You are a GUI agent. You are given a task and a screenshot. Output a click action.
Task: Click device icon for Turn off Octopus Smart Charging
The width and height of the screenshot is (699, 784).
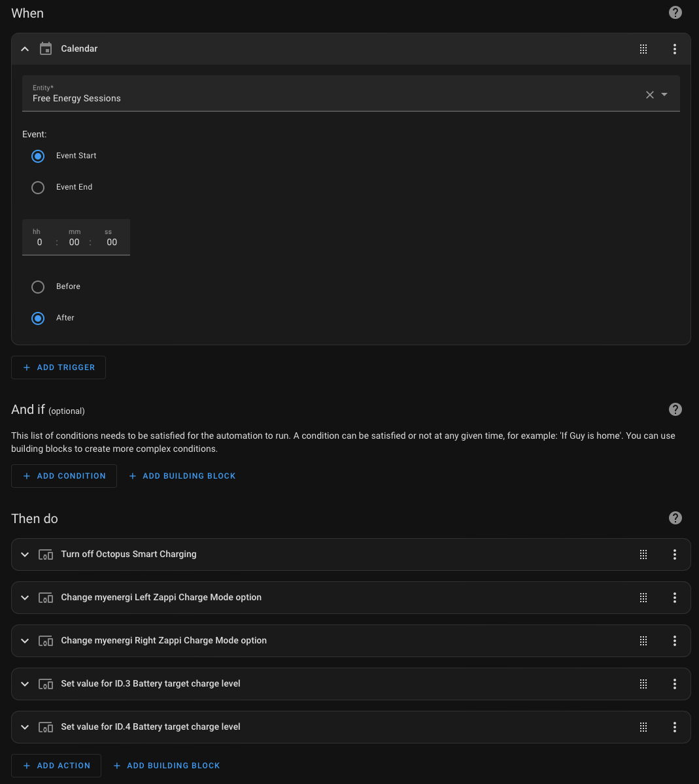tap(46, 554)
